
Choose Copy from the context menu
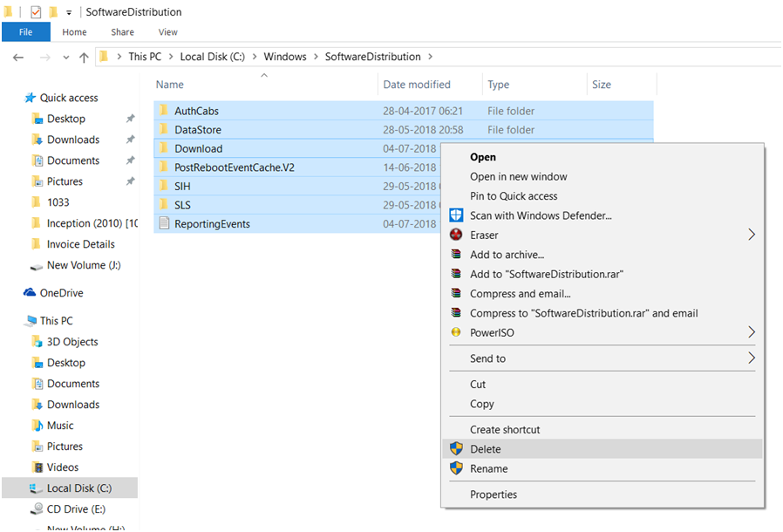(x=603, y=404)
